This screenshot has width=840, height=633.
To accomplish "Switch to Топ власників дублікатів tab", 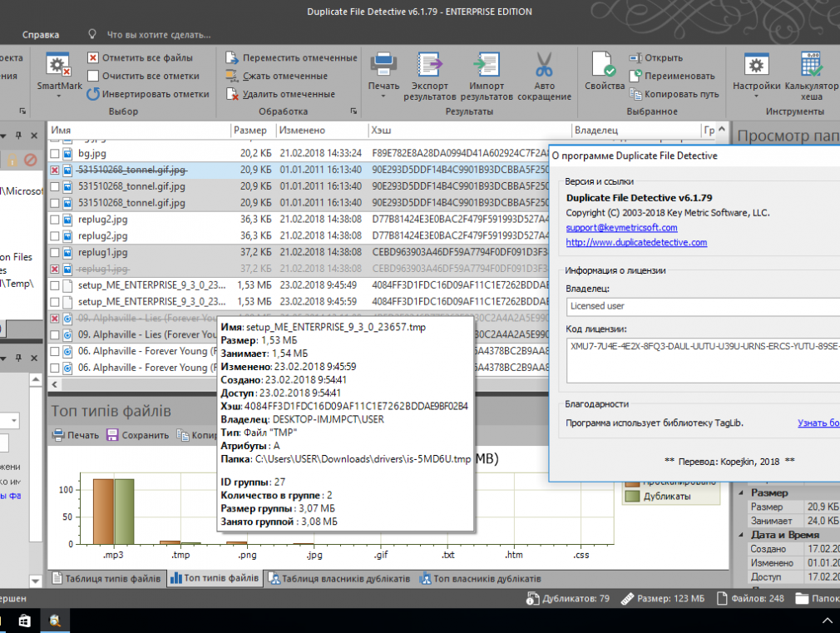I will [x=481, y=578].
